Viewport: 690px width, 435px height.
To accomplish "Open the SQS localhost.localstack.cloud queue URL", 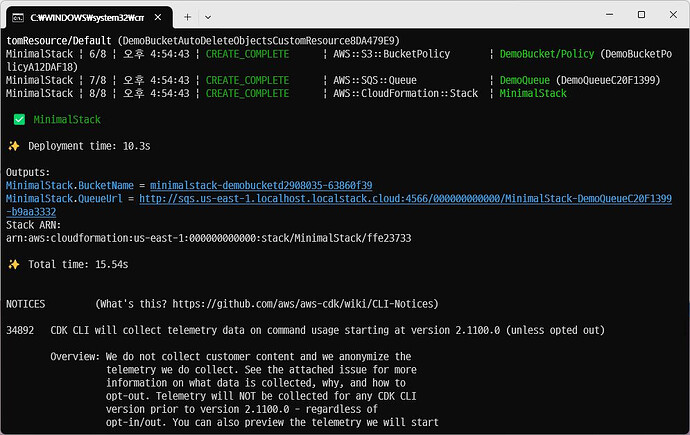I will [404, 199].
